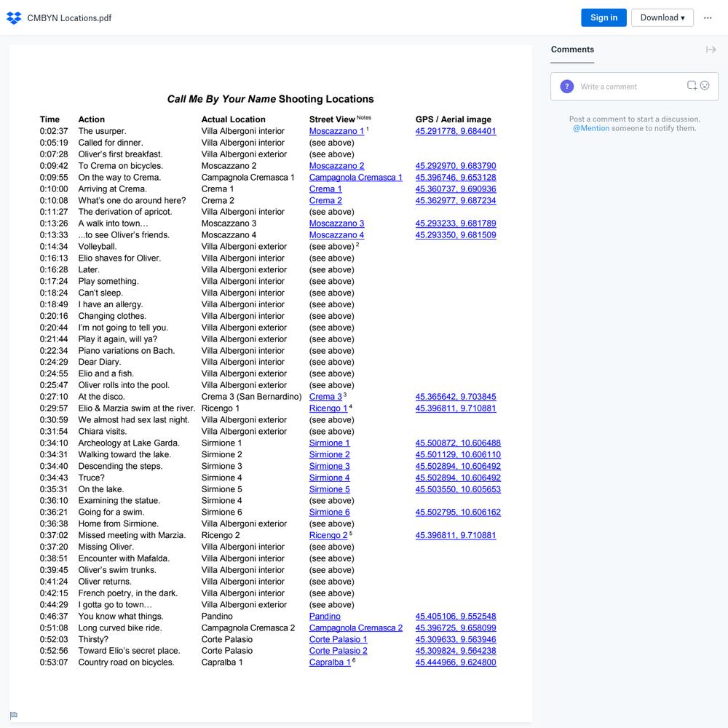Open GPS link 45.362977, 9.687234

[456, 201]
